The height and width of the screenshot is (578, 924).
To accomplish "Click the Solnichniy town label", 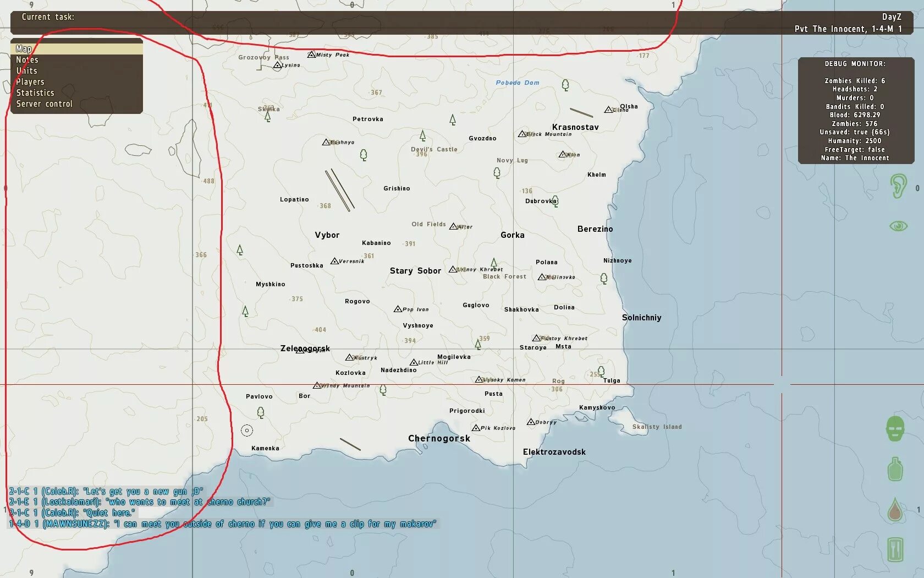I will click(x=641, y=318).
